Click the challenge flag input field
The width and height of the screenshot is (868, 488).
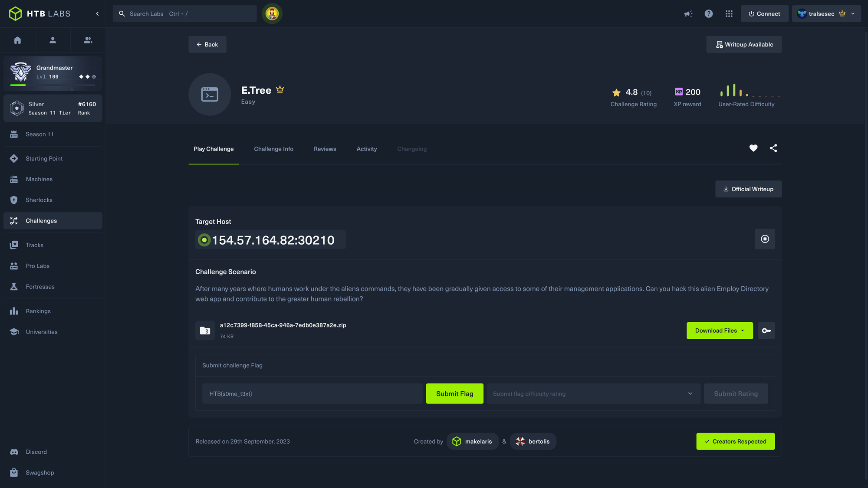[x=312, y=394]
